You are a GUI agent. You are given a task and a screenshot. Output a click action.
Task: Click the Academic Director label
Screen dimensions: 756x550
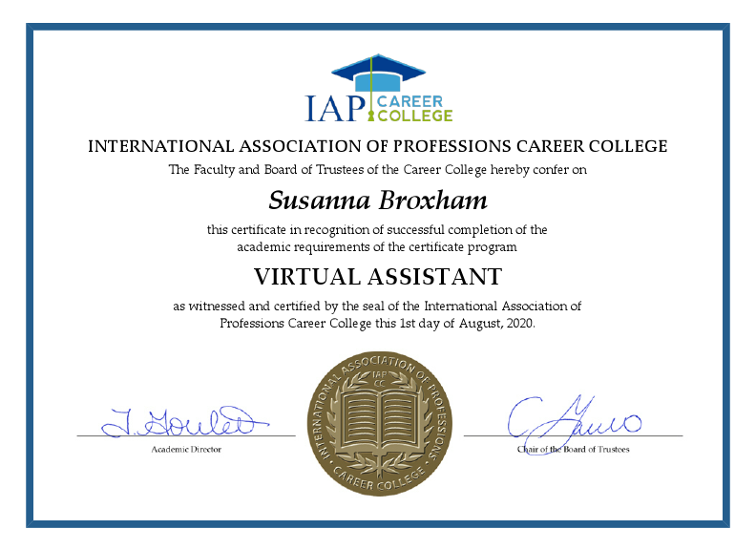click(x=186, y=449)
